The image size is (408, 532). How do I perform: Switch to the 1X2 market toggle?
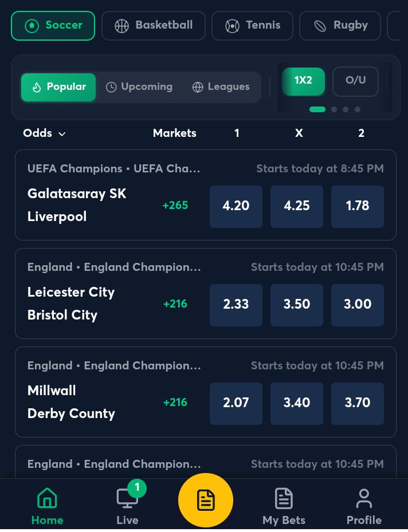303,81
